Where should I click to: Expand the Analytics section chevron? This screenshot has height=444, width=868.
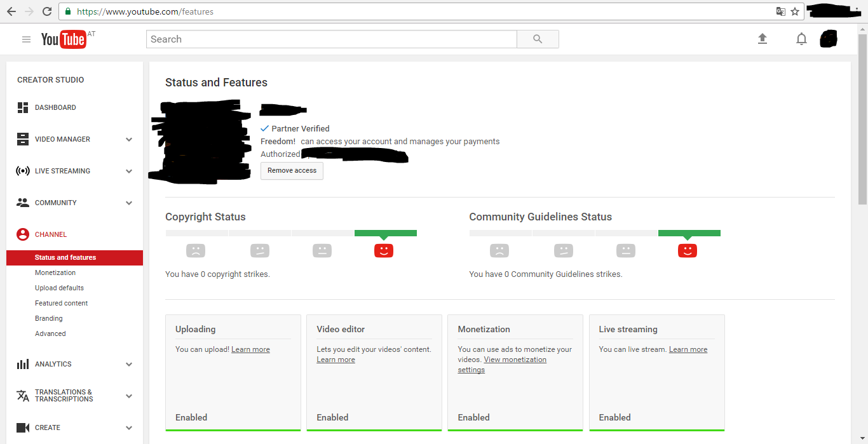tap(129, 364)
